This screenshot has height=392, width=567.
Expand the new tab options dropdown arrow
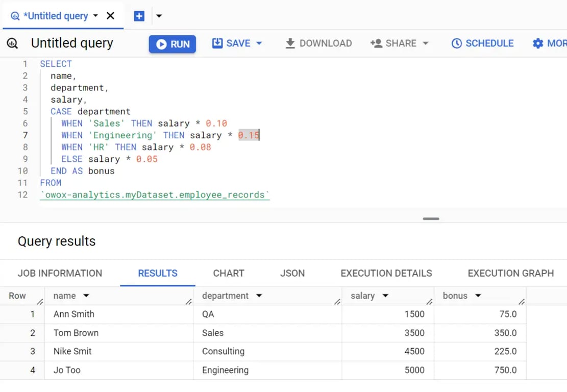click(x=159, y=16)
